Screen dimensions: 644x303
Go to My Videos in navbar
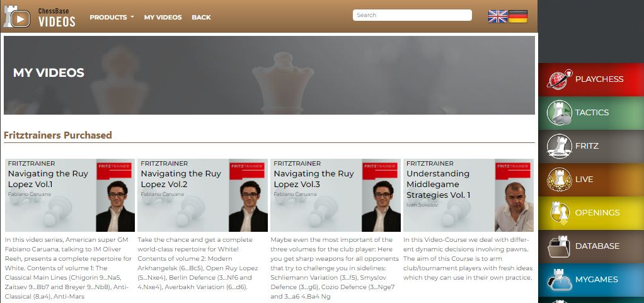(x=163, y=17)
